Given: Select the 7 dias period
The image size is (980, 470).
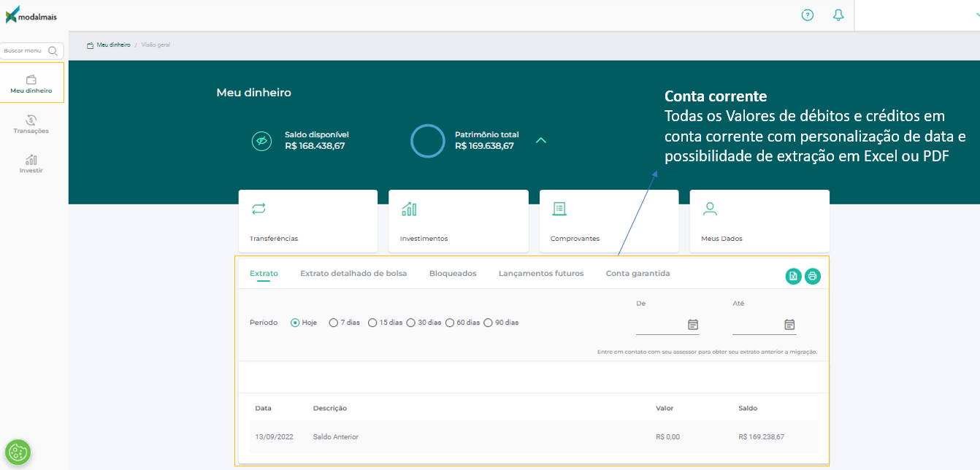Looking at the screenshot, I should pos(334,323).
